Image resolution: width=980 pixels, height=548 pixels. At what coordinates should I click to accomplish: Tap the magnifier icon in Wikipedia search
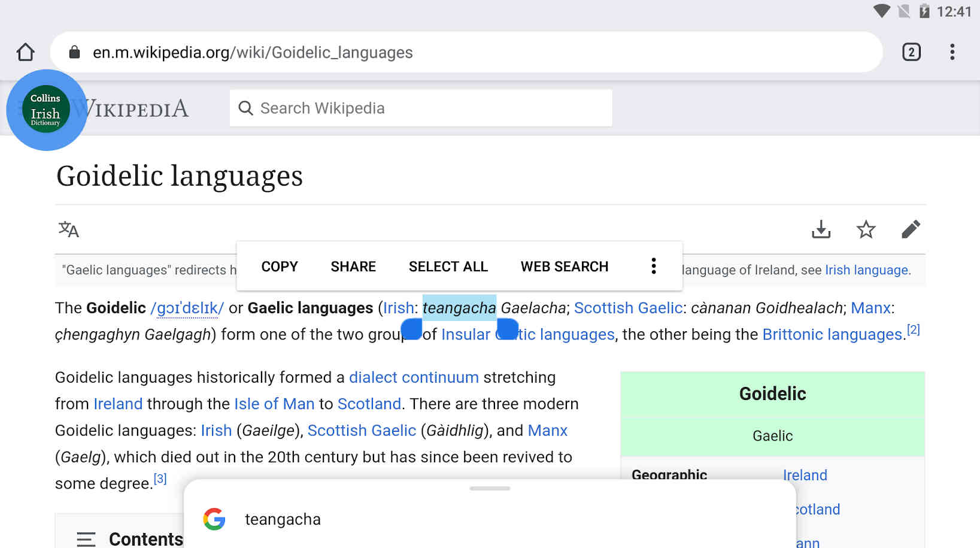click(x=245, y=108)
